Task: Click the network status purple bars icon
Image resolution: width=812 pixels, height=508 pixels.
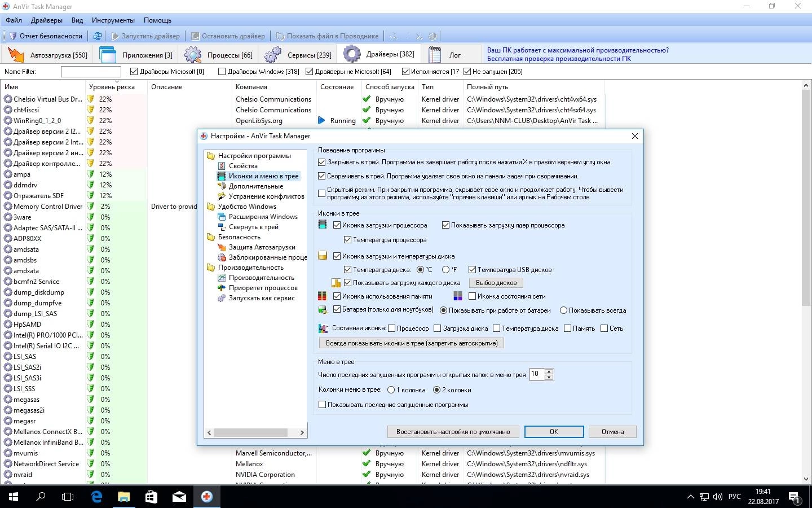Action: (x=458, y=296)
